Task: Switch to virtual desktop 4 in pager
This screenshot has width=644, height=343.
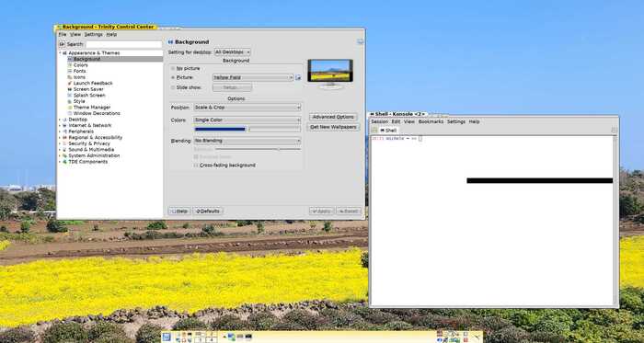Action: tap(211, 339)
